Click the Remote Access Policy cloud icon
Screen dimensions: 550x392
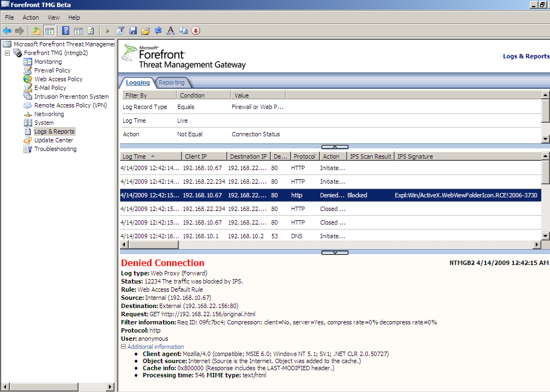tap(28, 105)
